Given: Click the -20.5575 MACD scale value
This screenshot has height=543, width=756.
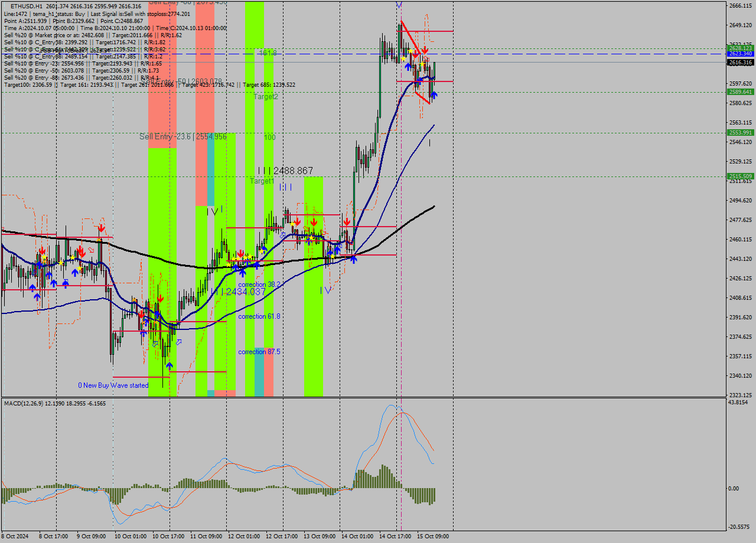Looking at the screenshot, I should pyautogui.click(x=740, y=527).
